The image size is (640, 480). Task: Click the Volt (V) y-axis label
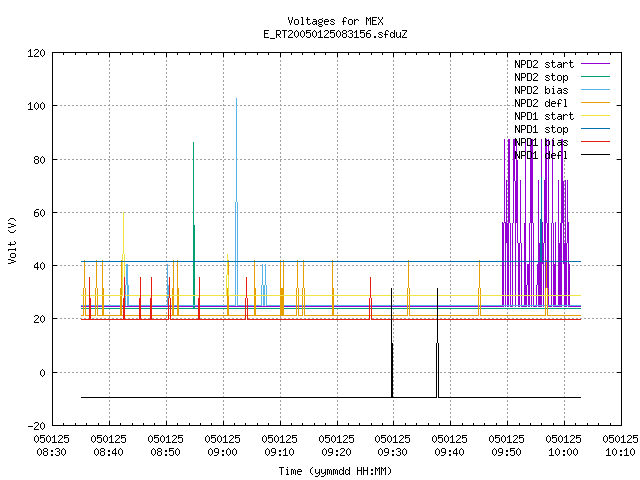pos(12,241)
